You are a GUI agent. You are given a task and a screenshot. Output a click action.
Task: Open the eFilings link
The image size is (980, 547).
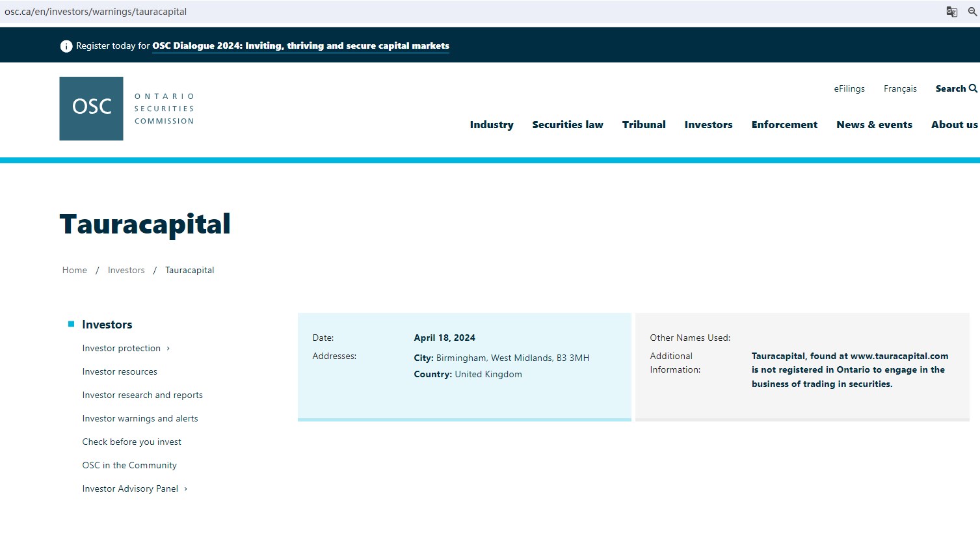click(849, 88)
